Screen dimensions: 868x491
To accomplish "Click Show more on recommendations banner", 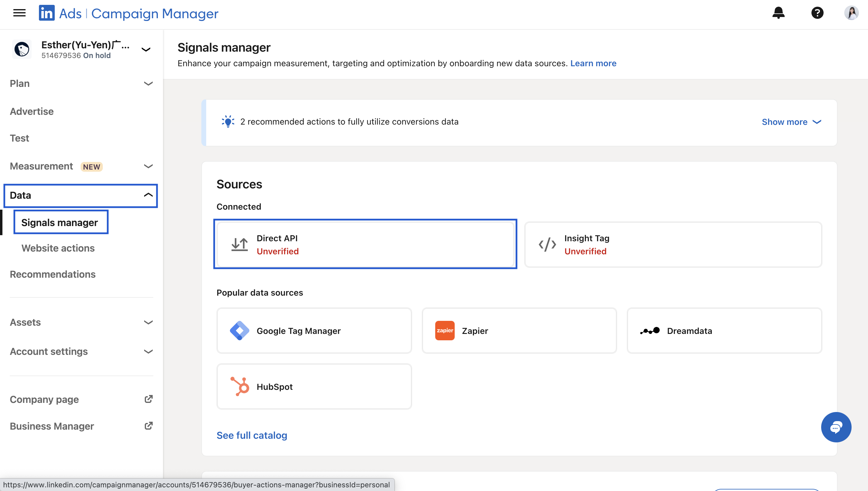I will click(785, 122).
